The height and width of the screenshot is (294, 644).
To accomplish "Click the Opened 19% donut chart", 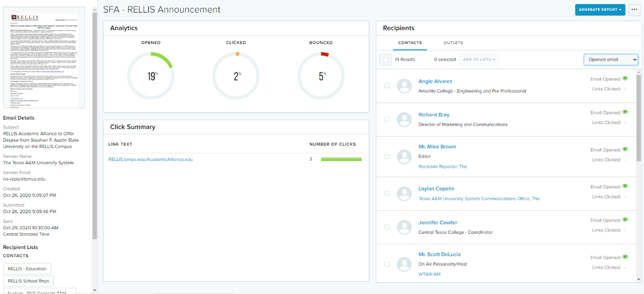I will click(x=150, y=76).
